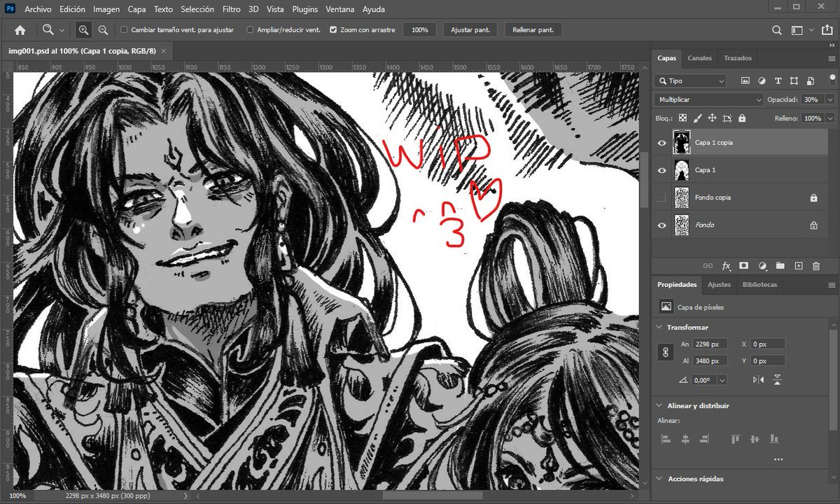The height and width of the screenshot is (504, 840).
Task: Click the lock all padlock icon
Action: tap(742, 118)
